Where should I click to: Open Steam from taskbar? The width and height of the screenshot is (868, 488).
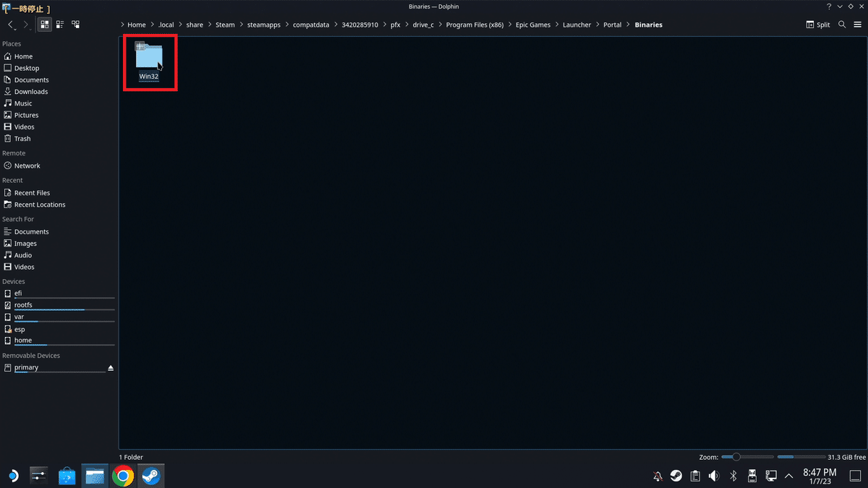click(151, 476)
